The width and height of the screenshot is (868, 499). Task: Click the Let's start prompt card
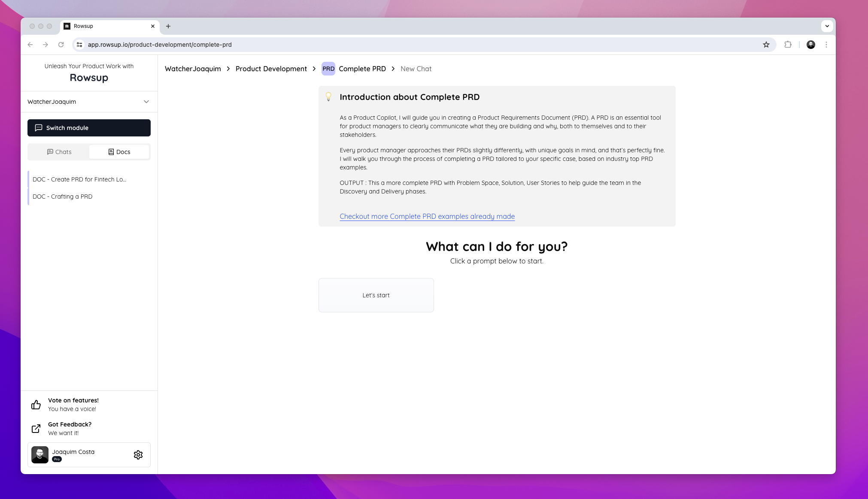click(376, 295)
